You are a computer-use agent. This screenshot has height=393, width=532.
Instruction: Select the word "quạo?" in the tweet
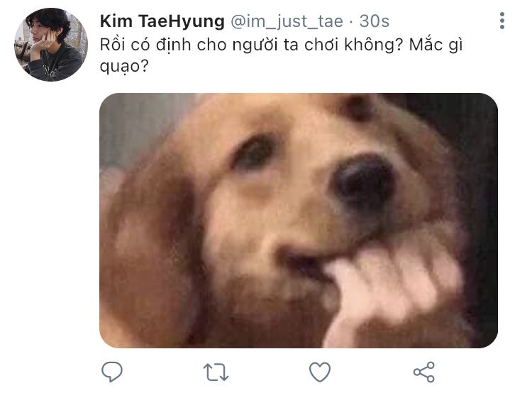point(124,67)
